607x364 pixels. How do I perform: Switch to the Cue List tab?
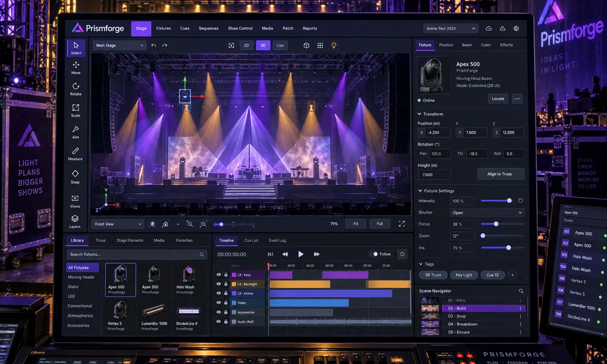click(251, 240)
